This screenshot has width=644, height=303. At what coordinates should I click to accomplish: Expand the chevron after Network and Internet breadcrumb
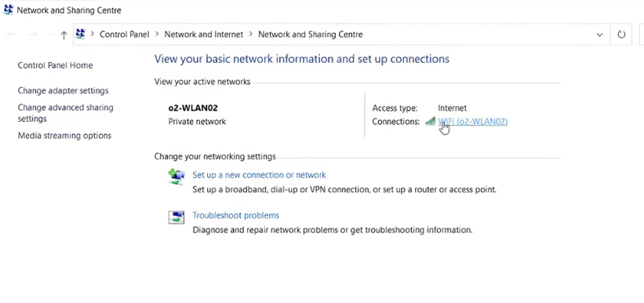coord(251,35)
